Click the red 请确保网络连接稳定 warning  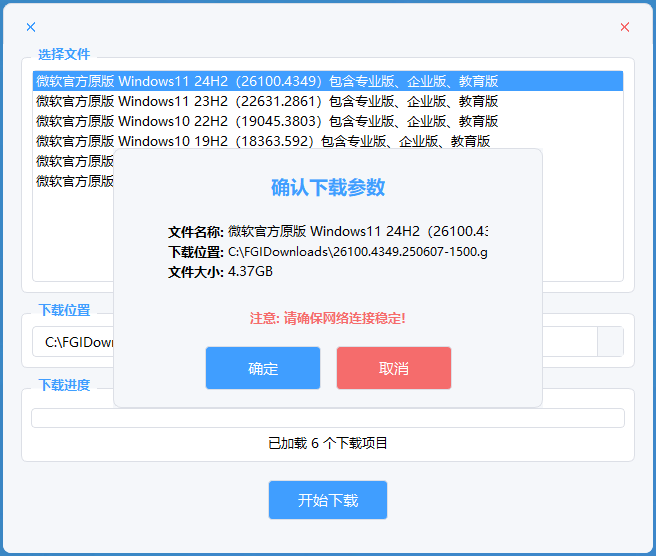(328, 318)
